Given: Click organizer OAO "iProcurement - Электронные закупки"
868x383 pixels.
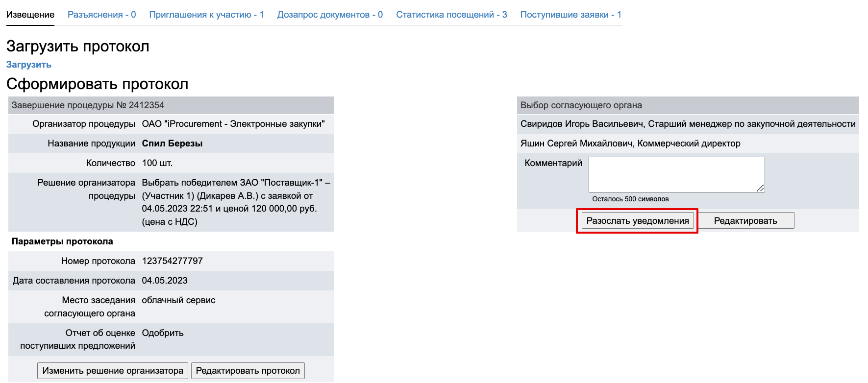Looking at the screenshot, I should pyautogui.click(x=233, y=124).
